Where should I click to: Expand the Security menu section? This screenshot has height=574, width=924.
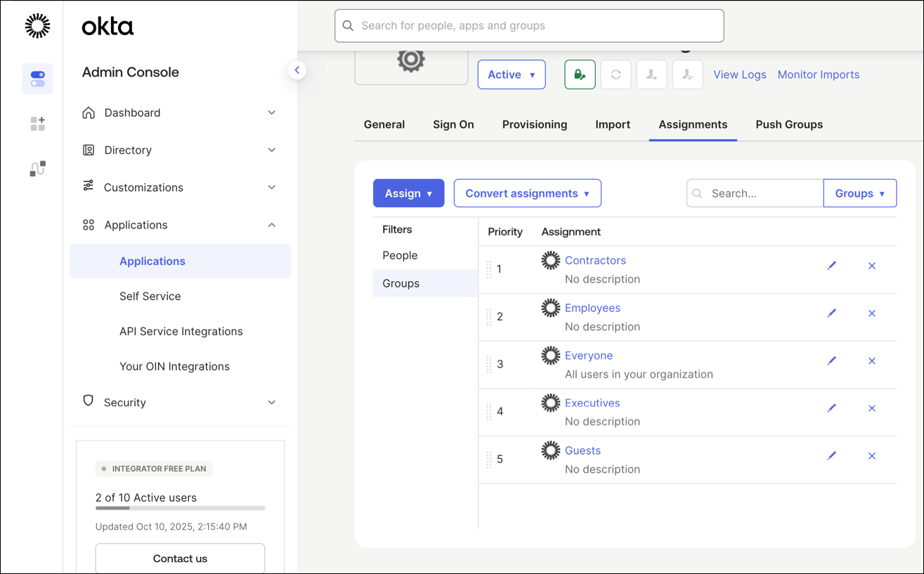click(x=179, y=403)
